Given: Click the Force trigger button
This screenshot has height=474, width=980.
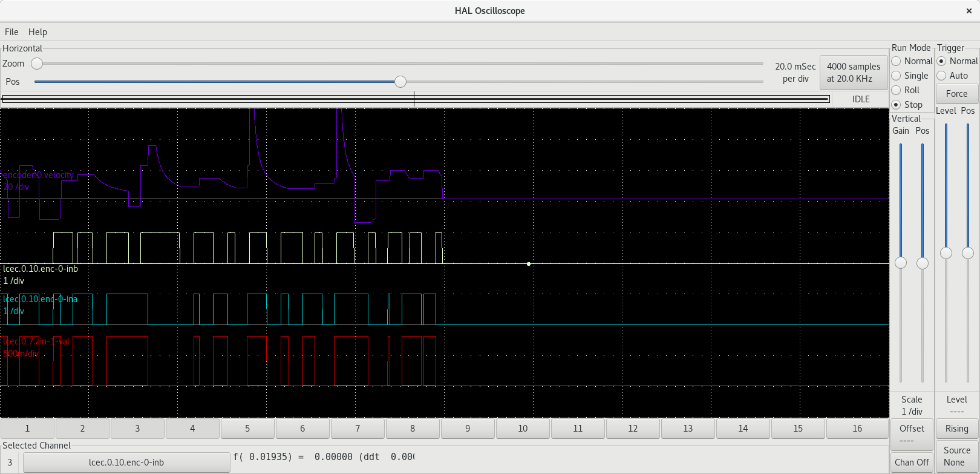Looking at the screenshot, I should 957,94.
